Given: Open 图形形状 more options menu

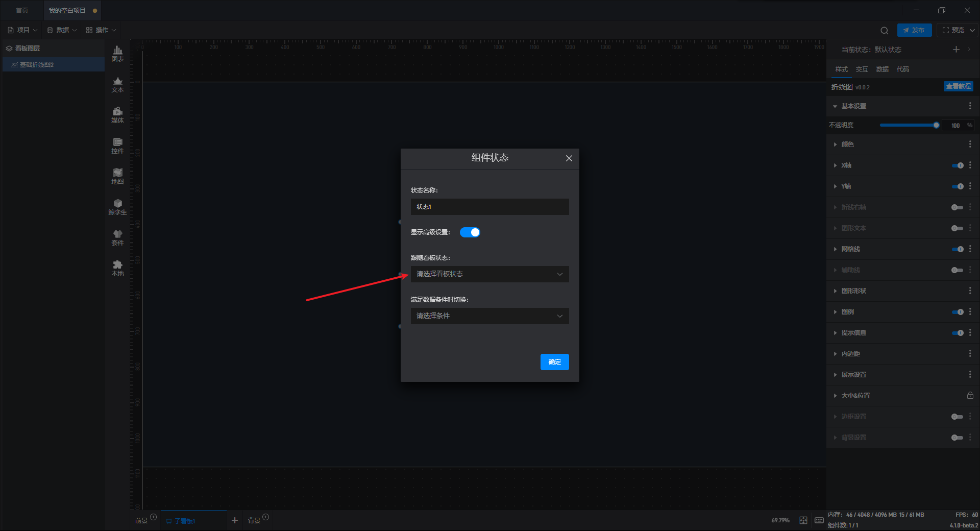Looking at the screenshot, I should click(970, 291).
